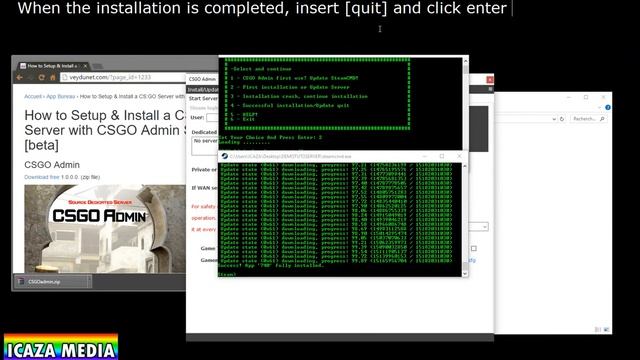Click Explorer refresh button

tap(562, 119)
